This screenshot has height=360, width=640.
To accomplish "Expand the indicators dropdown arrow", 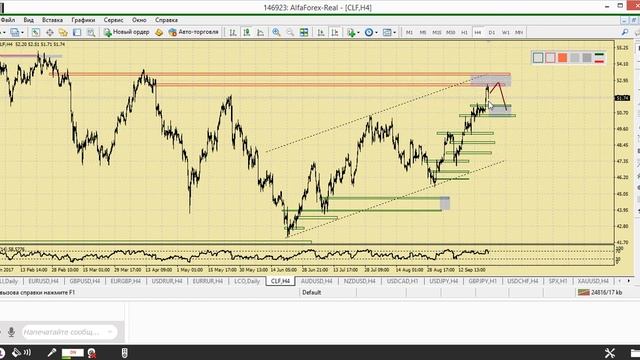I will 358,33.
